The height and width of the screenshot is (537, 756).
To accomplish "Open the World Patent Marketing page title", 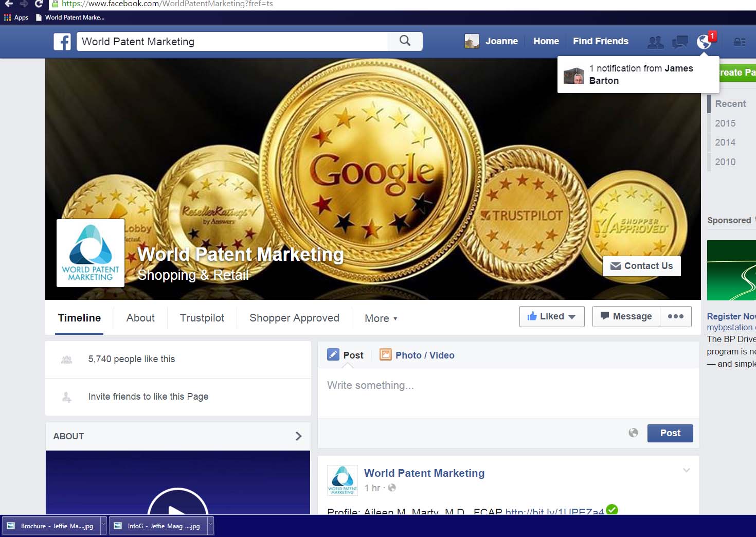I will tap(241, 255).
